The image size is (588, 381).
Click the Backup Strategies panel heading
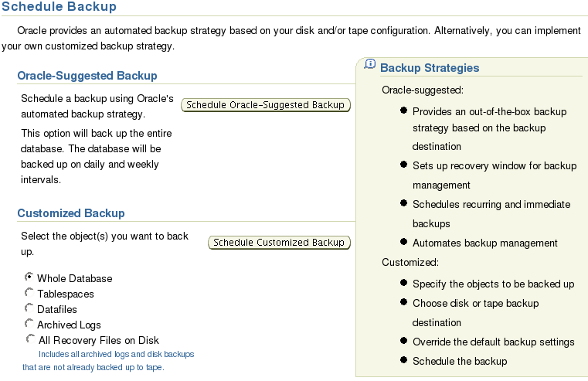pos(430,68)
